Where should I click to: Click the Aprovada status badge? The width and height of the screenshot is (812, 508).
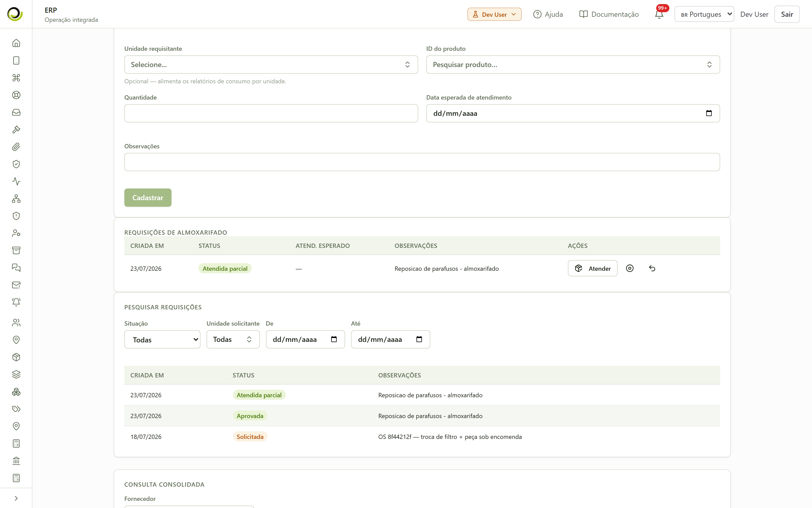[250, 416]
